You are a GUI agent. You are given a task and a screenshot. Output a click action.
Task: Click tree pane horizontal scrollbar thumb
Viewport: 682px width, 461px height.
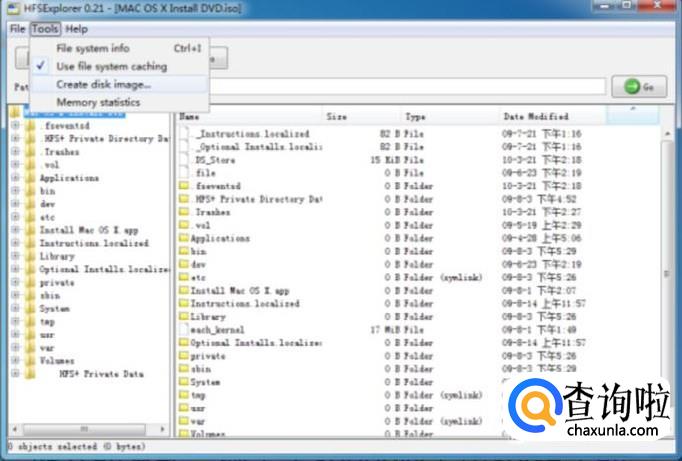(x=84, y=429)
